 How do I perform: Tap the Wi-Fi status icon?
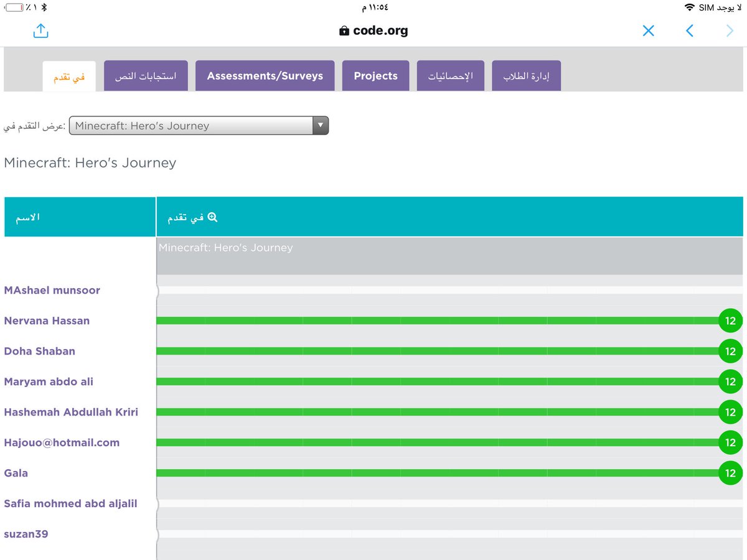pyautogui.click(x=689, y=7)
